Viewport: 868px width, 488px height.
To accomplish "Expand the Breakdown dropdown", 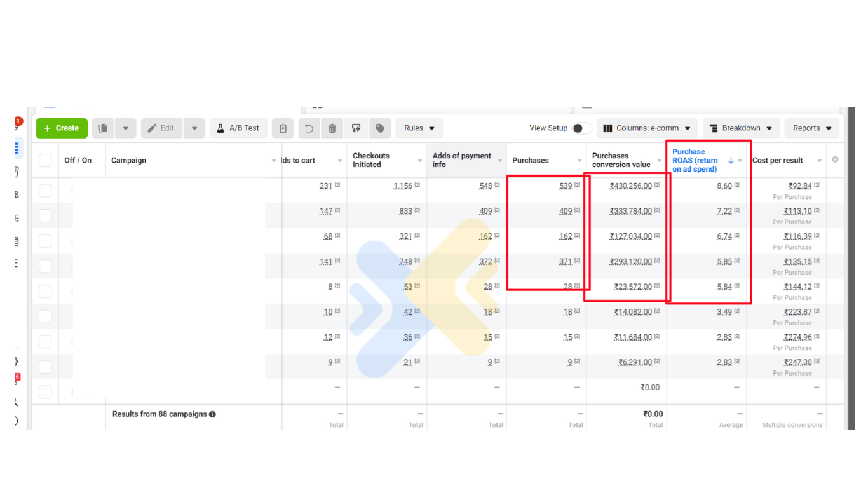I will (741, 128).
